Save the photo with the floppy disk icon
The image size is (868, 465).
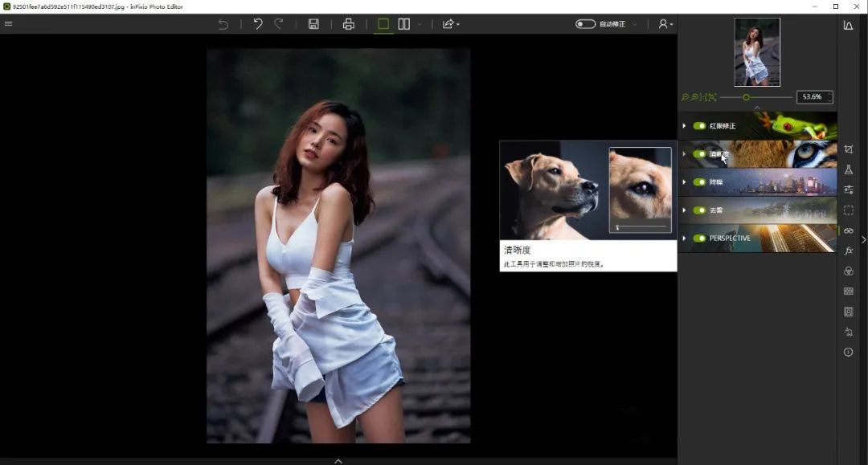click(313, 24)
